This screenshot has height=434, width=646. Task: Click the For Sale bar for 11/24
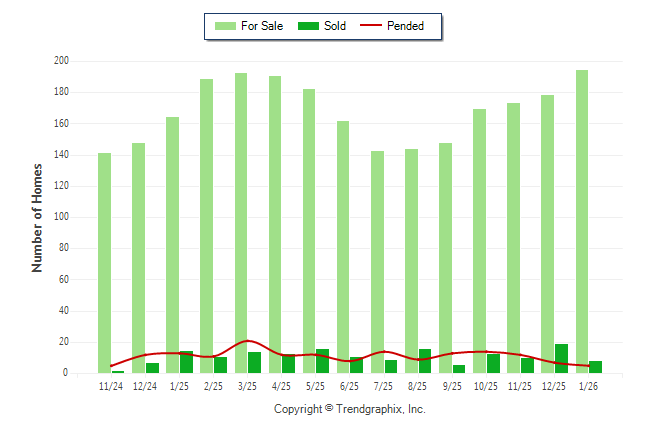(105, 262)
